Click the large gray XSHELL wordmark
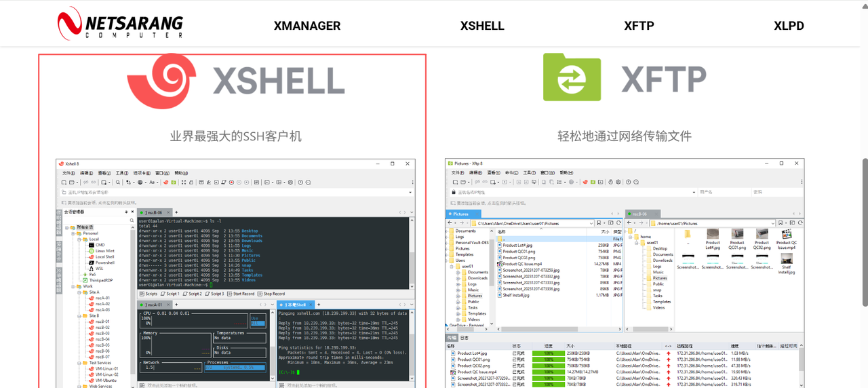The image size is (868, 388). [279, 81]
